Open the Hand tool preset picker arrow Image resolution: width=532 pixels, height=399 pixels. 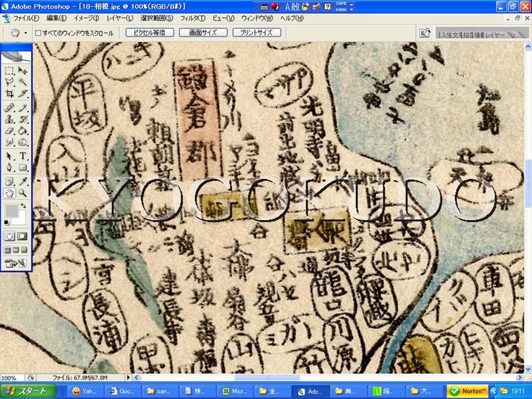coord(25,33)
